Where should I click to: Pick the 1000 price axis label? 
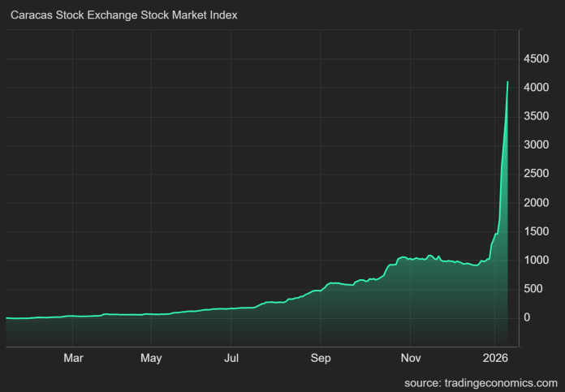(537, 261)
